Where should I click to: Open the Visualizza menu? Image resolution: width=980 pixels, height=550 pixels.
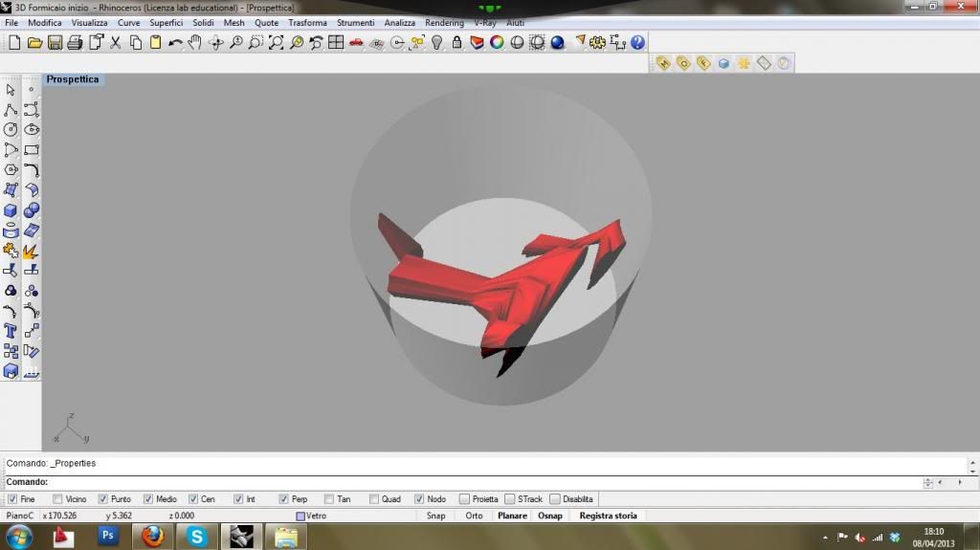(x=89, y=23)
